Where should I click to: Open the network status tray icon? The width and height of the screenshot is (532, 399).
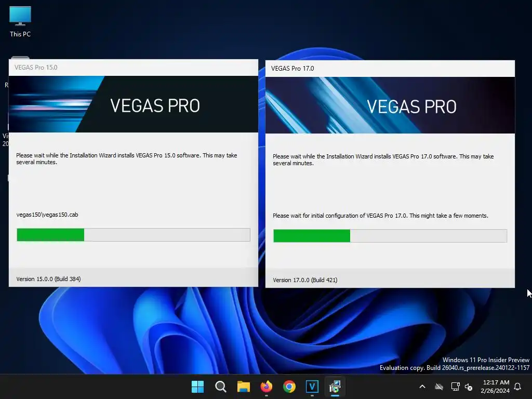[x=455, y=387]
